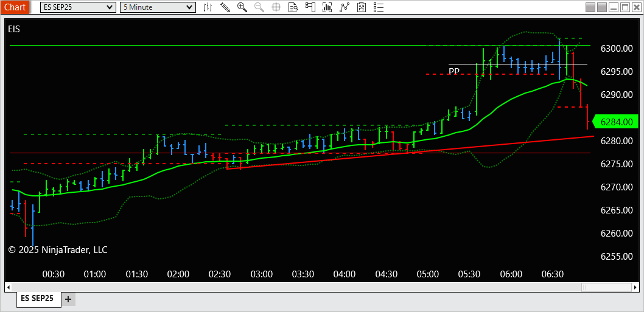Click the 05:30 time axis label
This screenshot has height=312, width=644.
469,274
